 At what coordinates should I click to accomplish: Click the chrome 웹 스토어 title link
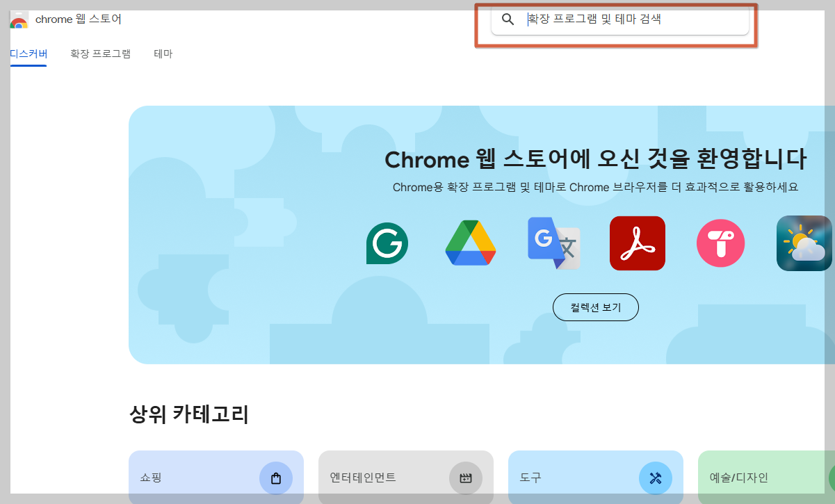tap(79, 19)
